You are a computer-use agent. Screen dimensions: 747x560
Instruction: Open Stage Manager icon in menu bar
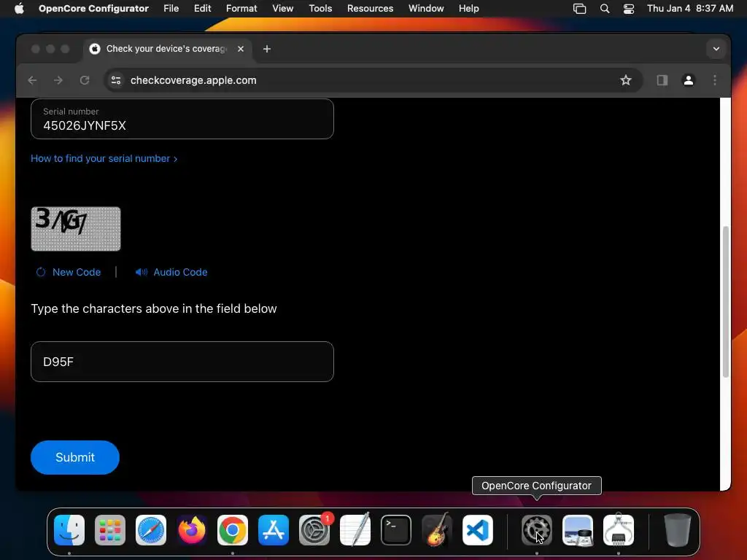click(x=579, y=9)
